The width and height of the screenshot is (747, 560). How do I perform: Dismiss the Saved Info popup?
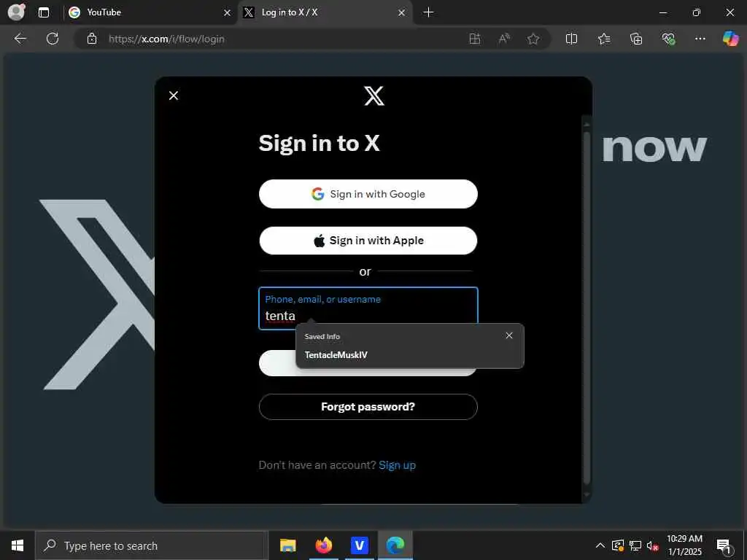(x=509, y=335)
